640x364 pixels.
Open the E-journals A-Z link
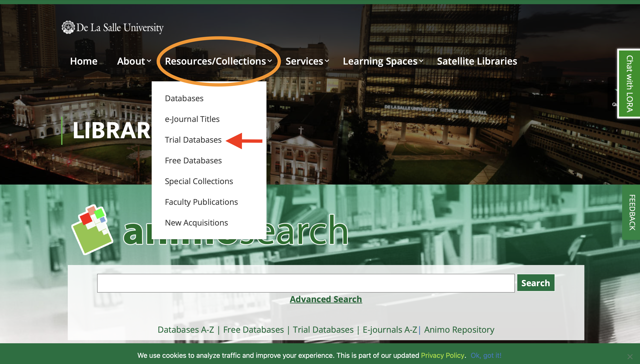(390, 330)
